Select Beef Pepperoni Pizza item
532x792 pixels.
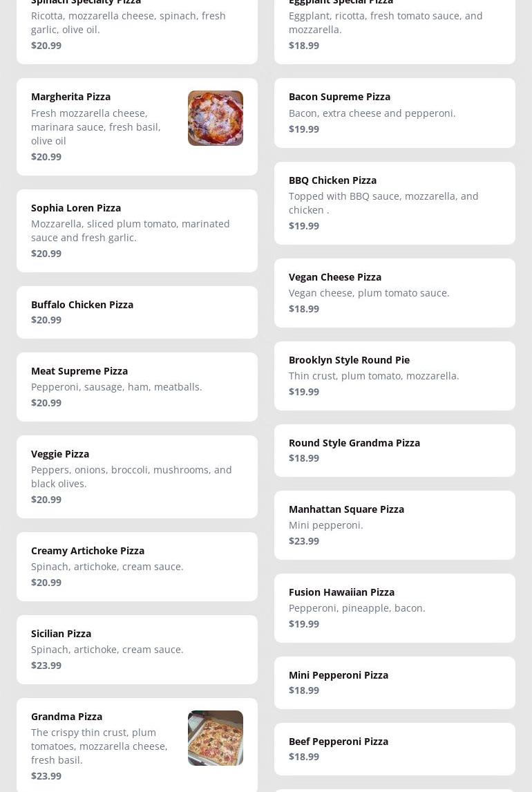(394, 748)
